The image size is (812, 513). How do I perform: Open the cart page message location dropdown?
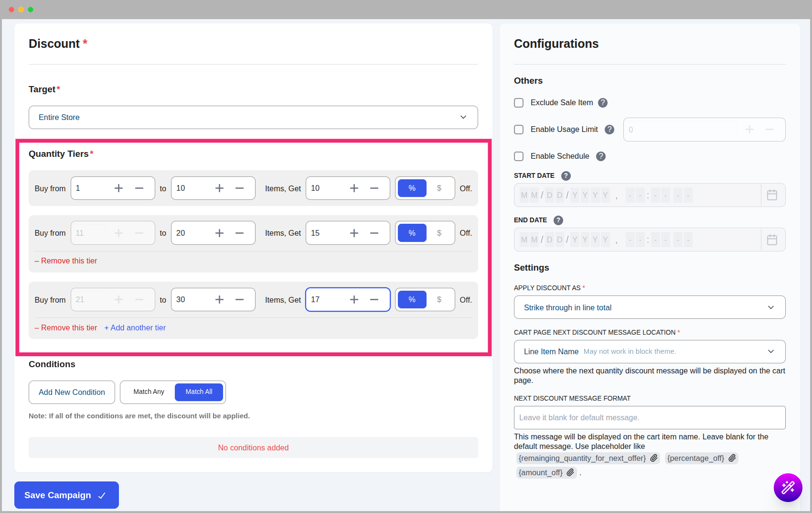click(x=649, y=351)
